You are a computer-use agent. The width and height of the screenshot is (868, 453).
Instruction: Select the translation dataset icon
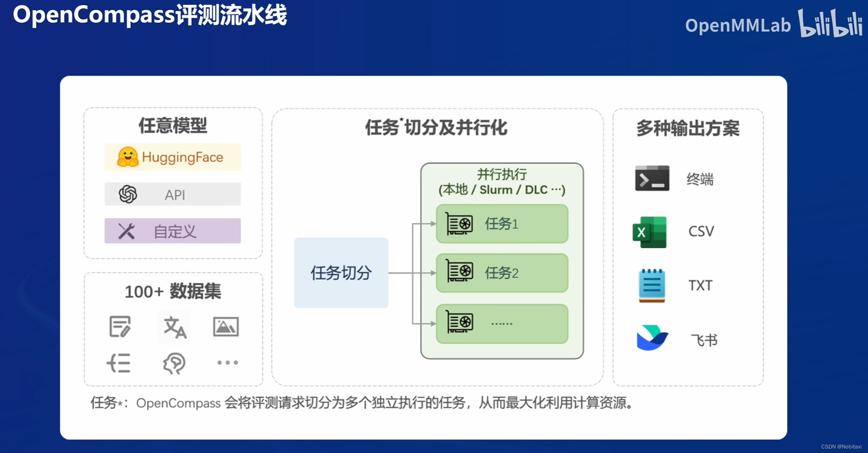174,327
